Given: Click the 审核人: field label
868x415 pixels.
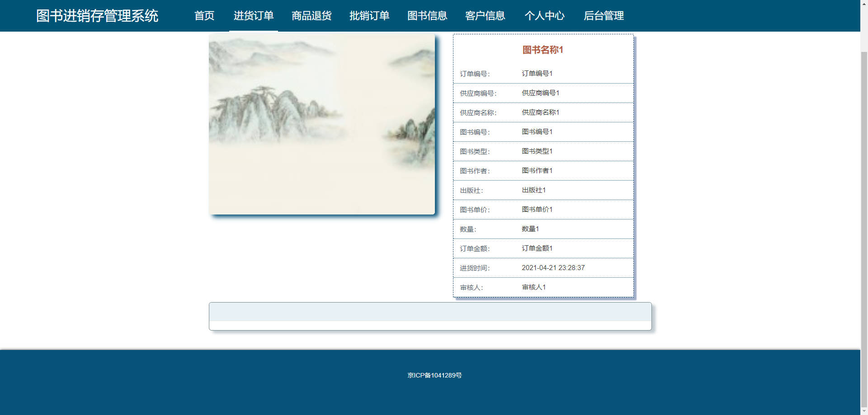Looking at the screenshot, I should click(472, 287).
